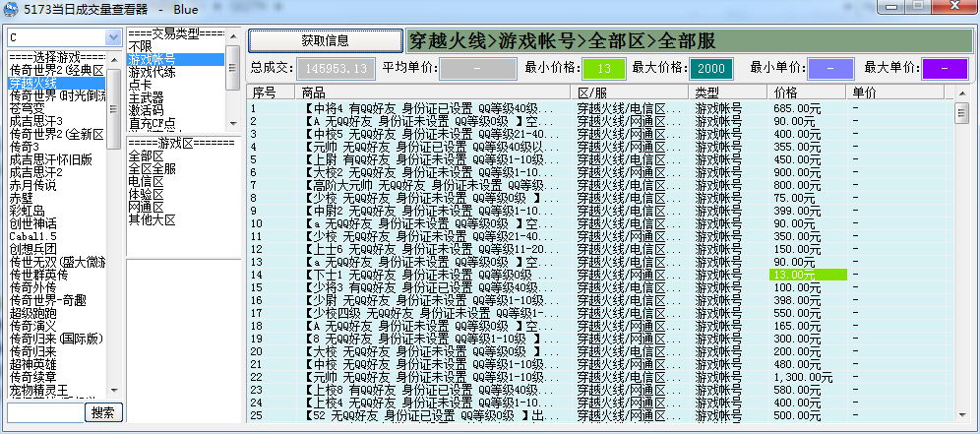Screen dimensions: 980x434
Task: Focus the search text field beside 搜索
Action: tap(45, 412)
